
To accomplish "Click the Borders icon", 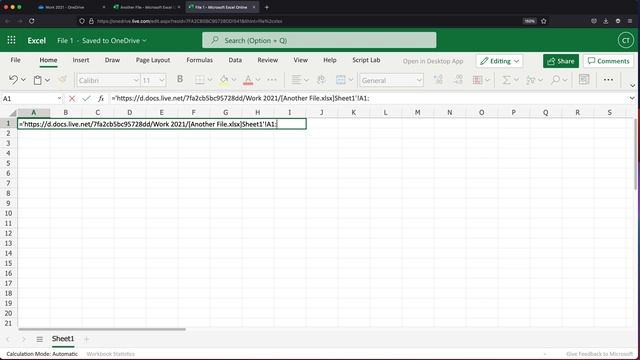I will pyautogui.click(x=199, y=80).
